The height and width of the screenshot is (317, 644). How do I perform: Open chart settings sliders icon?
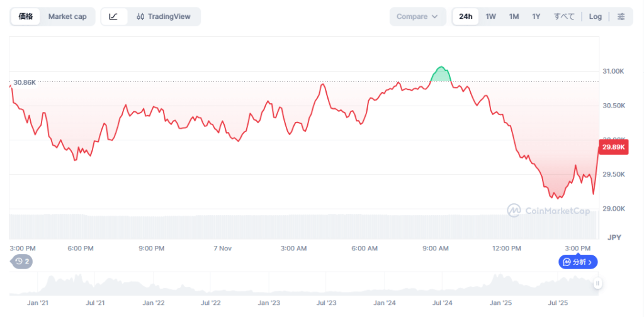(621, 16)
